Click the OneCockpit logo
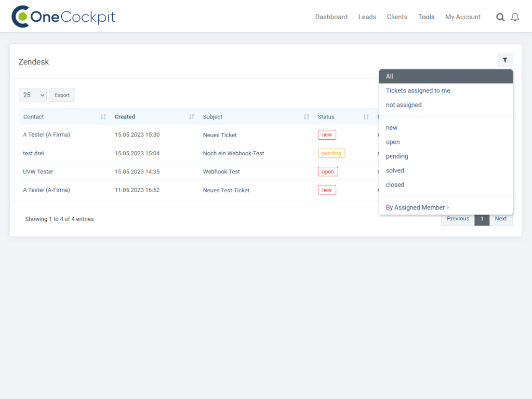This screenshot has width=532, height=399. coord(63,17)
